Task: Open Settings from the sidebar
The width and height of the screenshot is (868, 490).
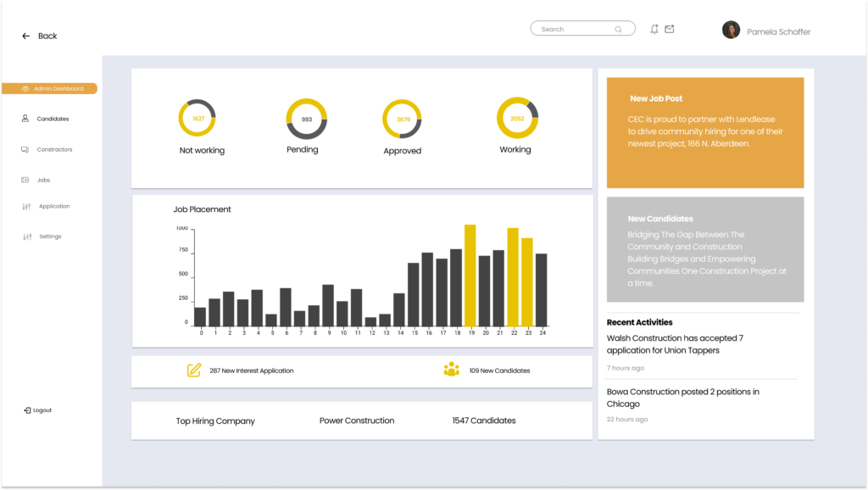Action: pyautogui.click(x=50, y=237)
